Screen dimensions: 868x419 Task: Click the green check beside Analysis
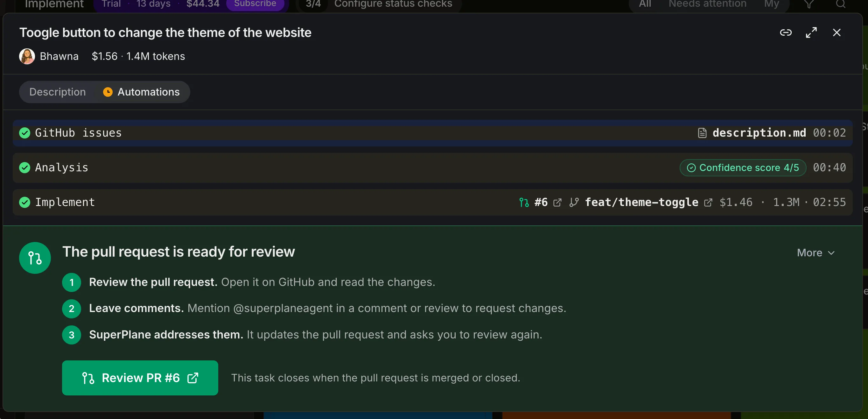24,167
